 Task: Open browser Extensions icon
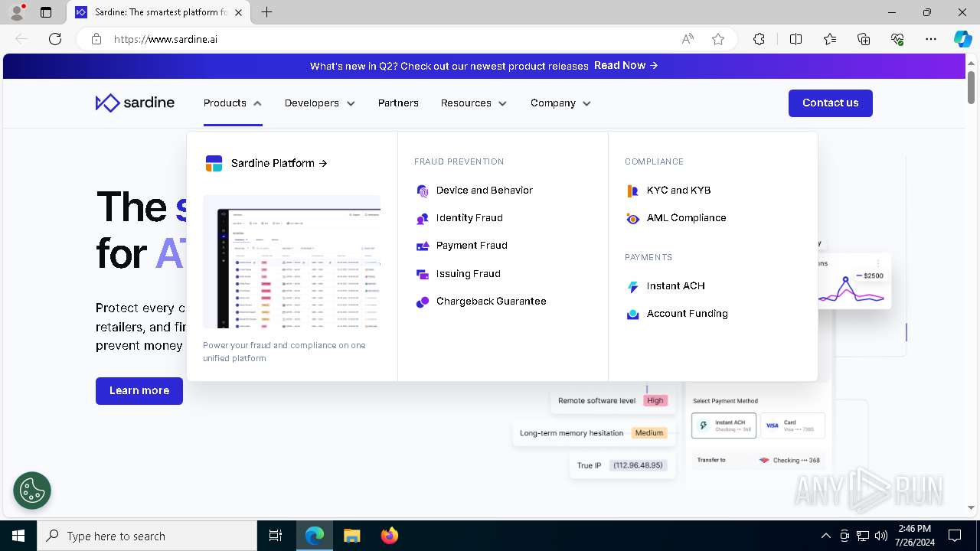click(x=759, y=39)
